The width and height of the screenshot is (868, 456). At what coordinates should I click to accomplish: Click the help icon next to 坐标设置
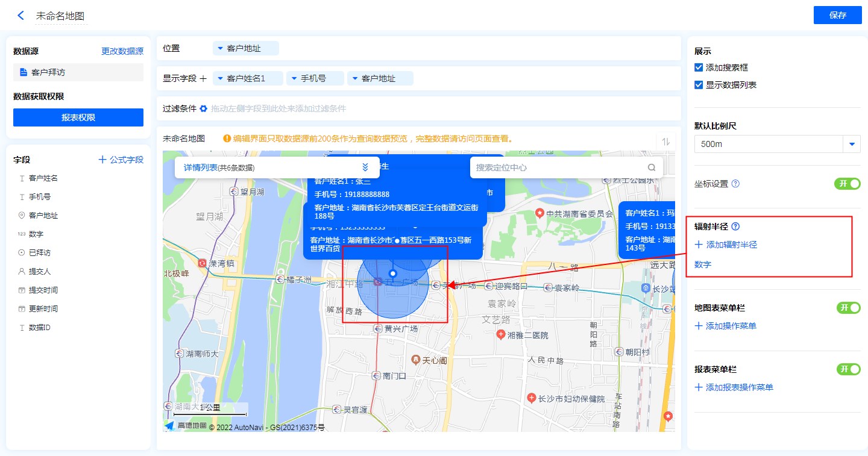coord(735,184)
